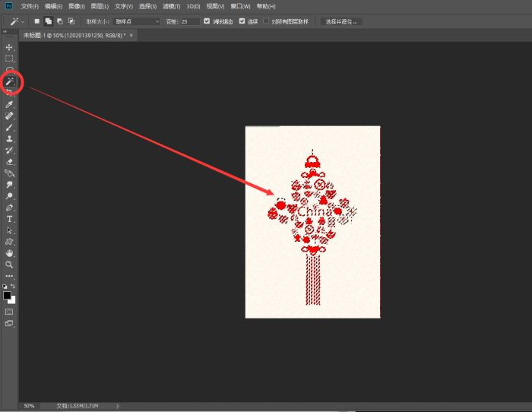
Task: Click the tolerance (容差) input field
Action: 189,21
